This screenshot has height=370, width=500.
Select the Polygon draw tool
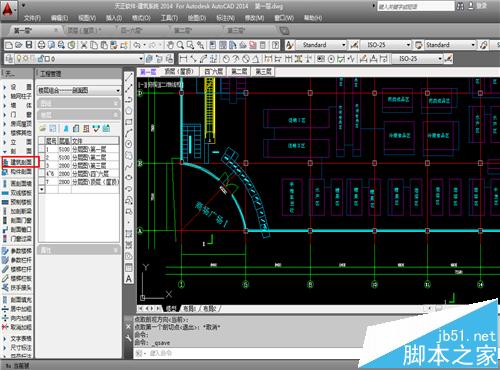tap(129, 111)
